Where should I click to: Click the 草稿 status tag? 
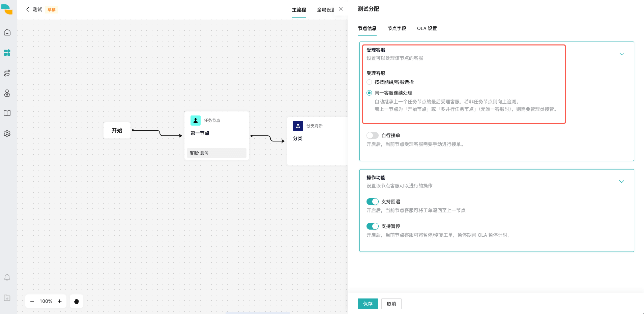(x=52, y=9)
